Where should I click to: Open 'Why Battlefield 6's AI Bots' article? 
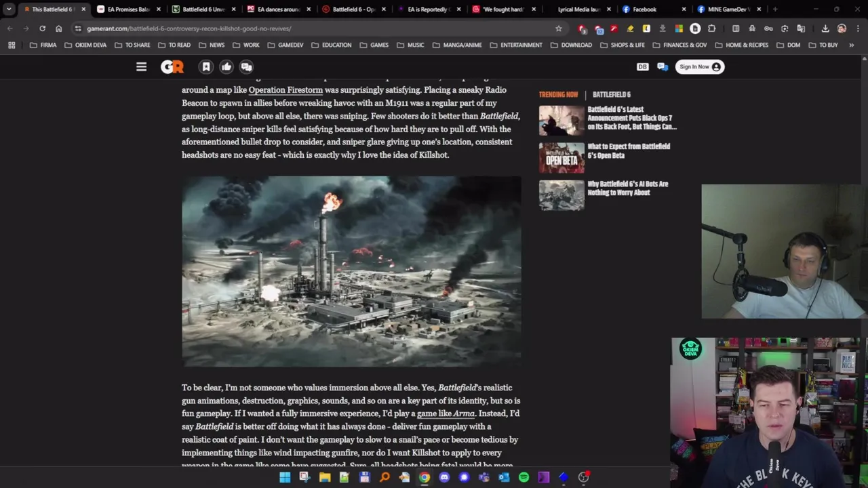[x=627, y=188]
